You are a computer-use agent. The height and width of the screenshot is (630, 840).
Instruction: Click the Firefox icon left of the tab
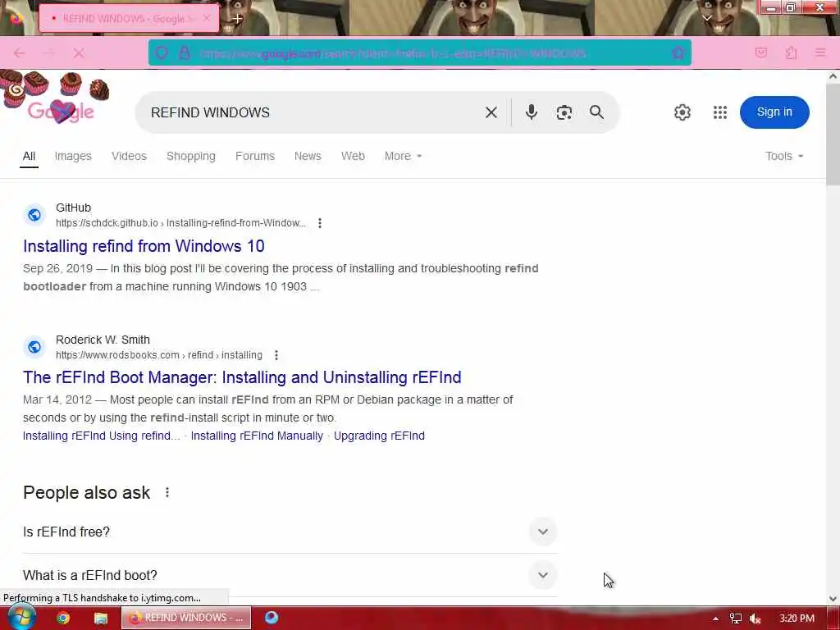[16, 18]
